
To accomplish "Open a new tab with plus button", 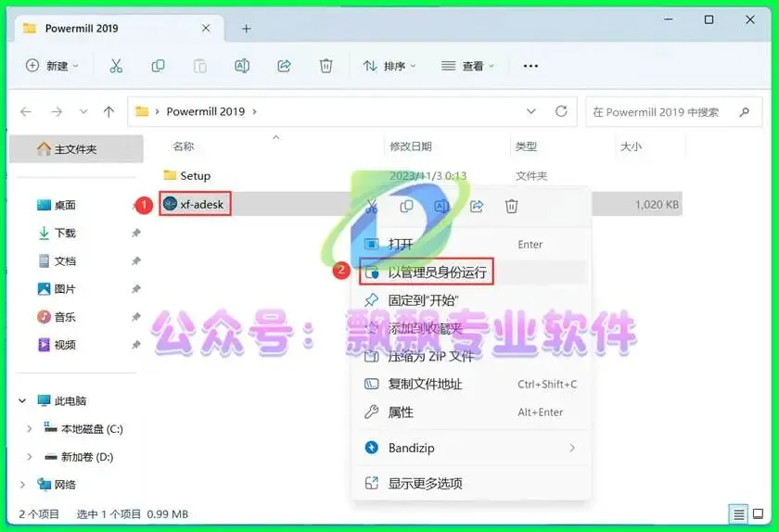I will click(247, 29).
